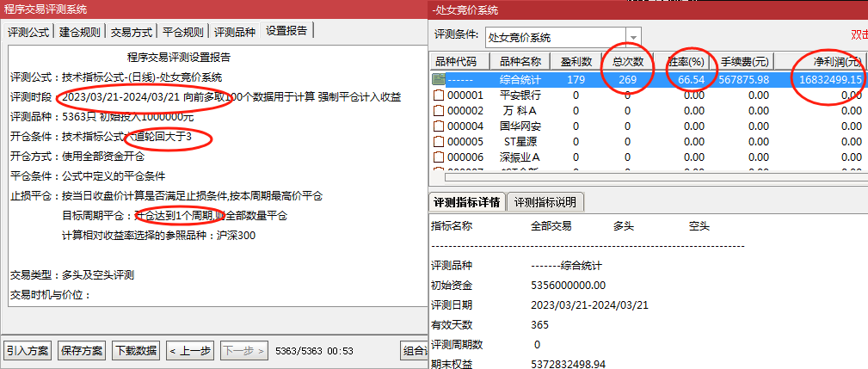
Task: Click the 16832499.15 net profit cell
Action: [830, 80]
